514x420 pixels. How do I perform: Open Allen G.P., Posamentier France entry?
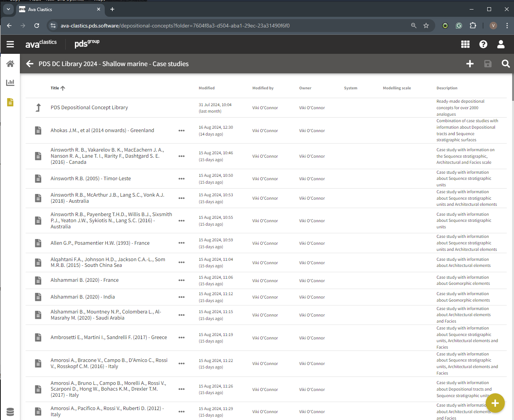tap(100, 243)
